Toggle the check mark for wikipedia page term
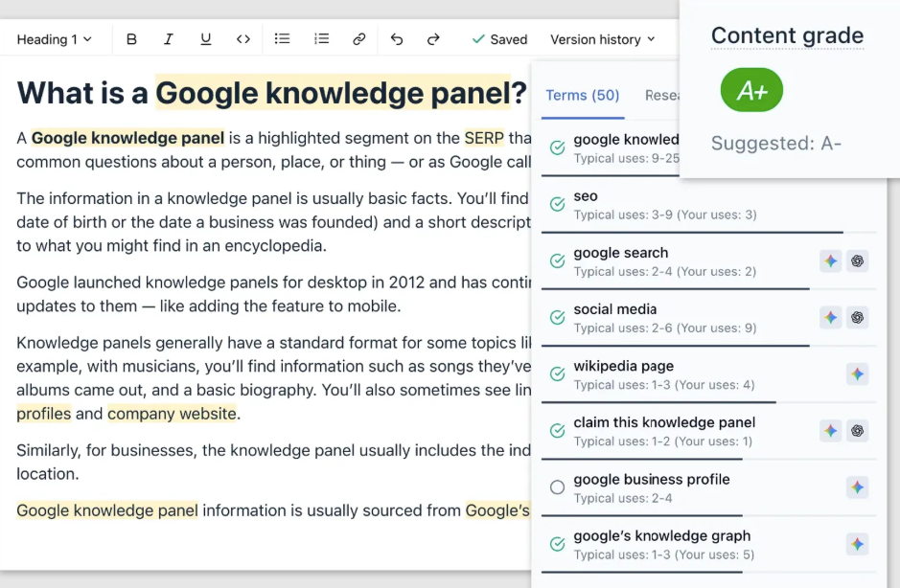Image resolution: width=900 pixels, height=588 pixels. click(x=557, y=374)
